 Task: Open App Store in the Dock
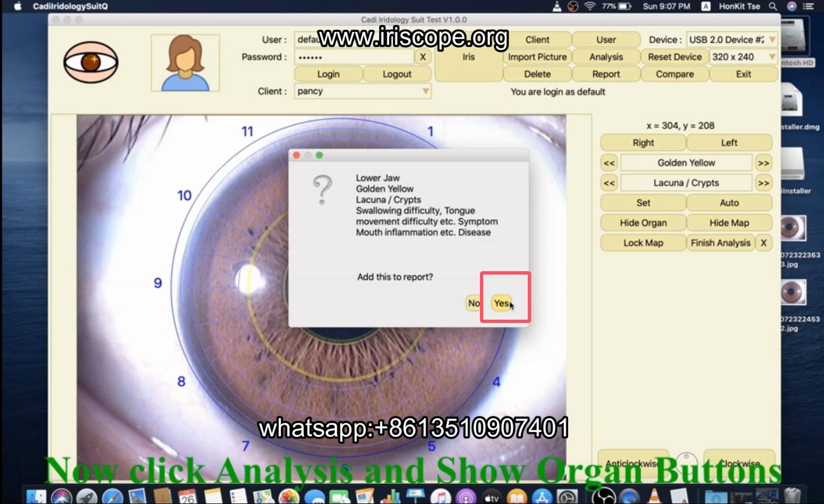click(x=542, y=496)
